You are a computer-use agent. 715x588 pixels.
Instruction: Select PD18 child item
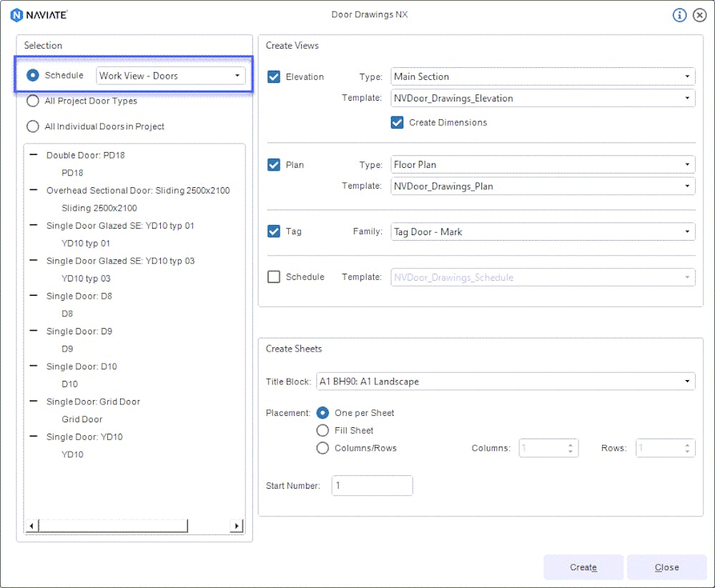72,173
